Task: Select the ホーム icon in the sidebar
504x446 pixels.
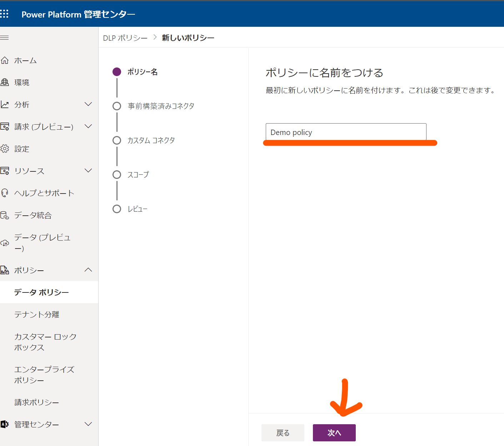Action: 5,60
